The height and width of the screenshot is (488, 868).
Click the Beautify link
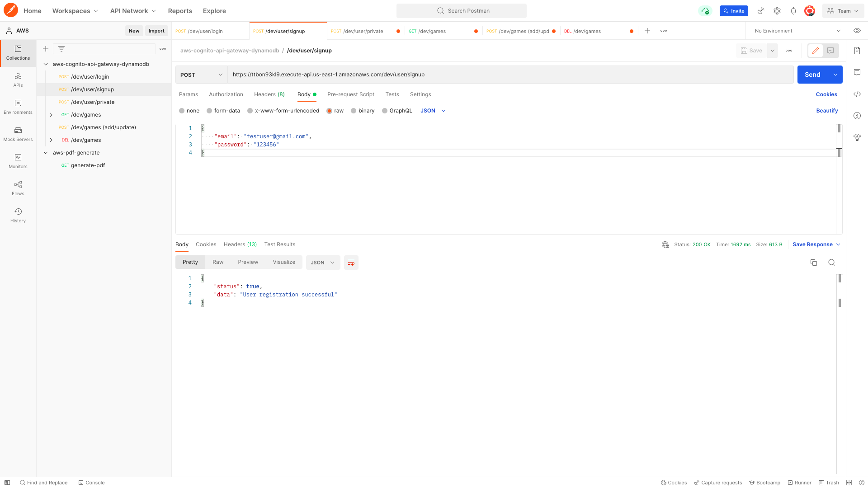click(x=827, y=111)
